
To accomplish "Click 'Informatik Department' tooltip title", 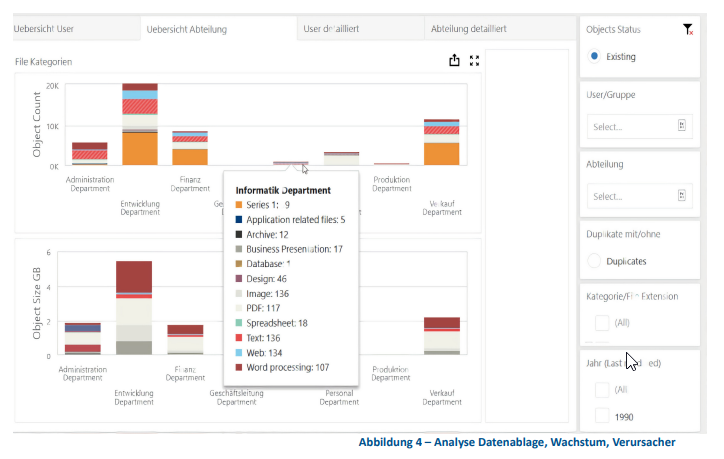I will (283, 190).
